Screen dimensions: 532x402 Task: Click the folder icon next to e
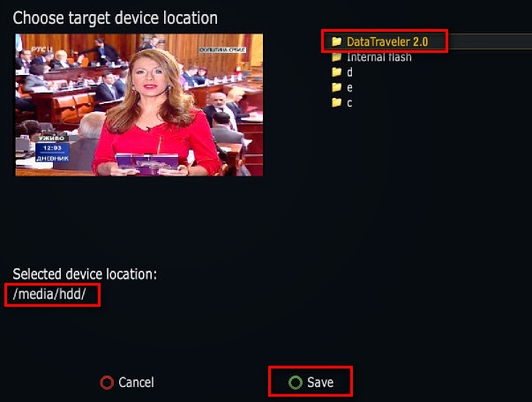pyautogui.click(x=336, y=87)
